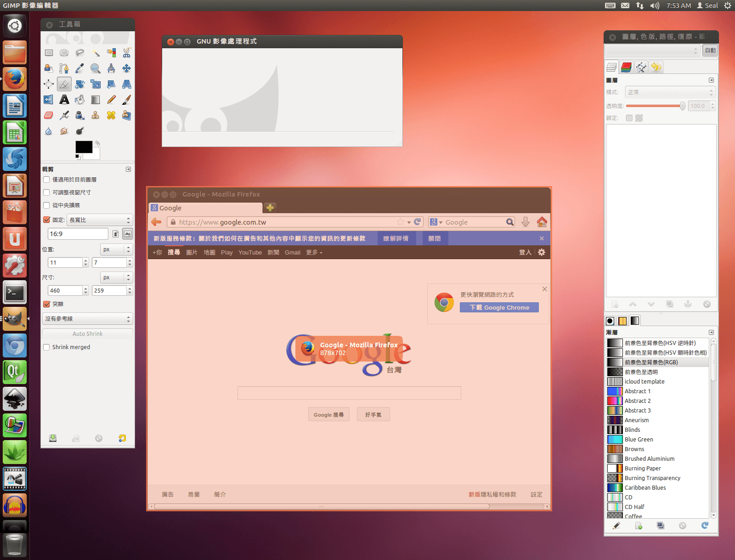Viewport: 735px width, 560px height.
Task: Click the Auto Shrink button
Action: [x=87, y=334]
